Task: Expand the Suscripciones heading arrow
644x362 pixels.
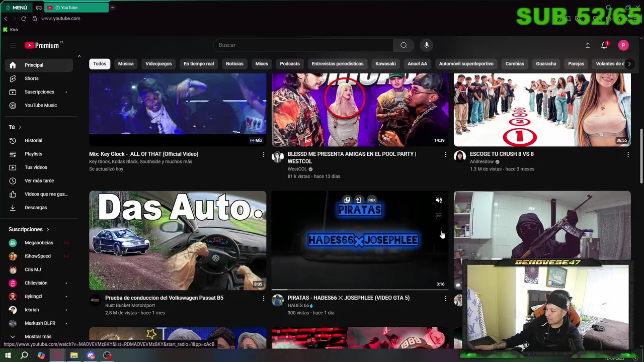Action: pyautogui.click(x=48, y=230)
